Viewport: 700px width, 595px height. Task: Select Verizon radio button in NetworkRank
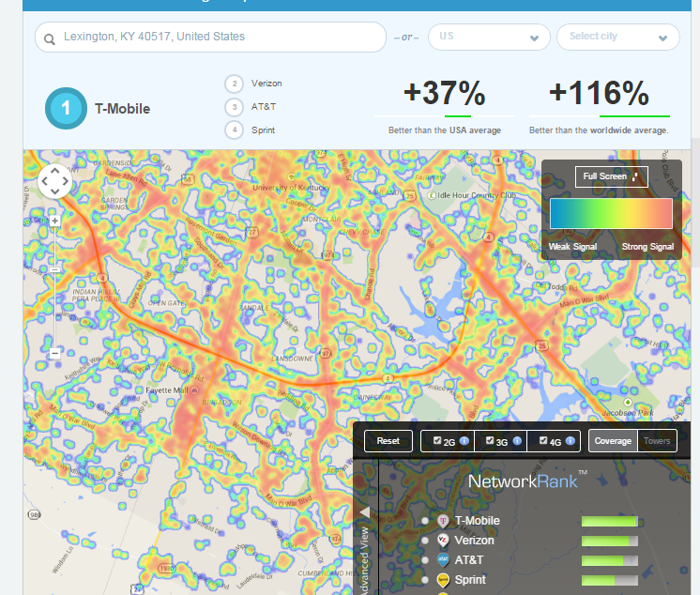tap(425, 541)
